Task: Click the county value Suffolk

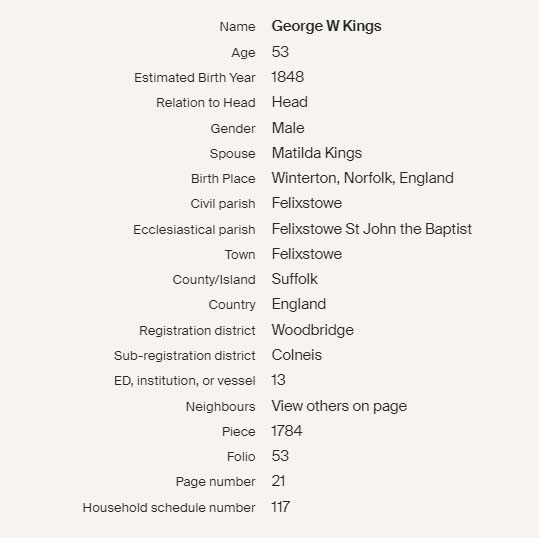Action: (x=295, y=279)
